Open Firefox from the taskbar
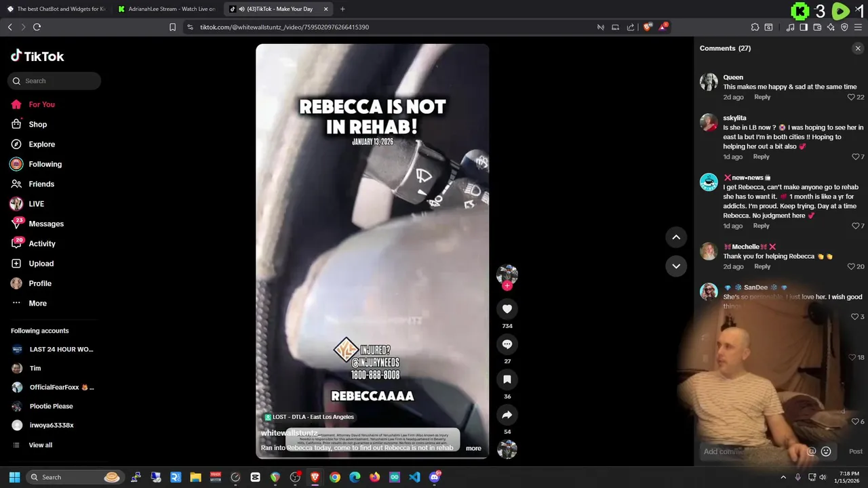Screen dimensions: 868x488 click(374, 477)
